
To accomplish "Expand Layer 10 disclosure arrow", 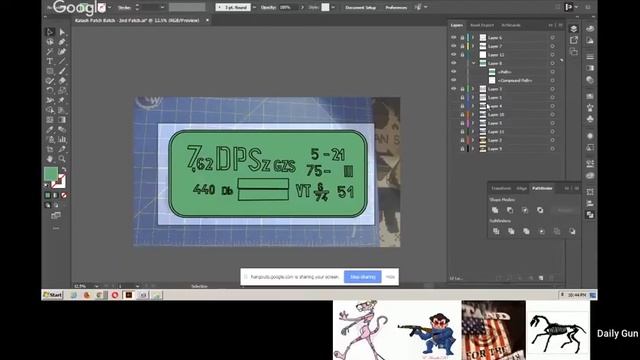I will point(473,115).
